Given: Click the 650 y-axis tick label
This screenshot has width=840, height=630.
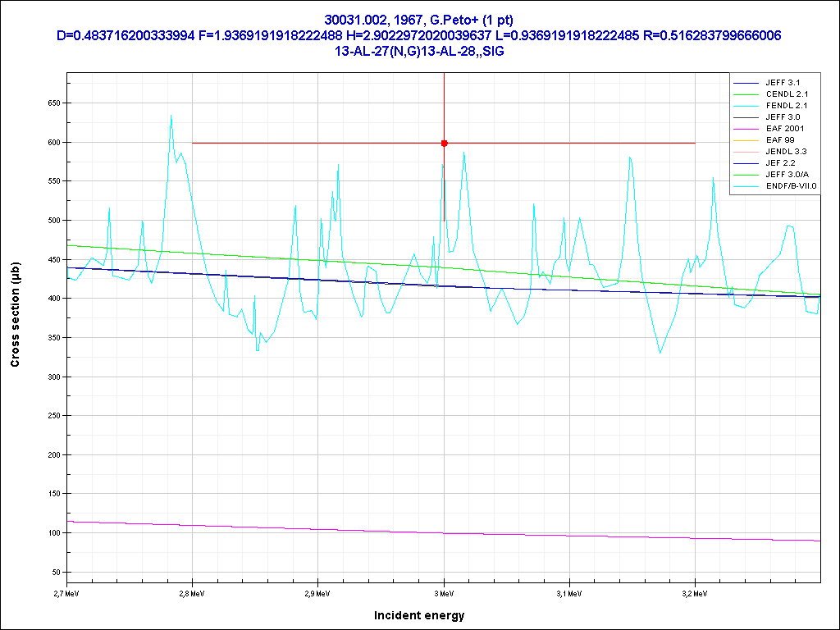Looking at the screenshot, I should pyautogui.click(x=55, y=103).
